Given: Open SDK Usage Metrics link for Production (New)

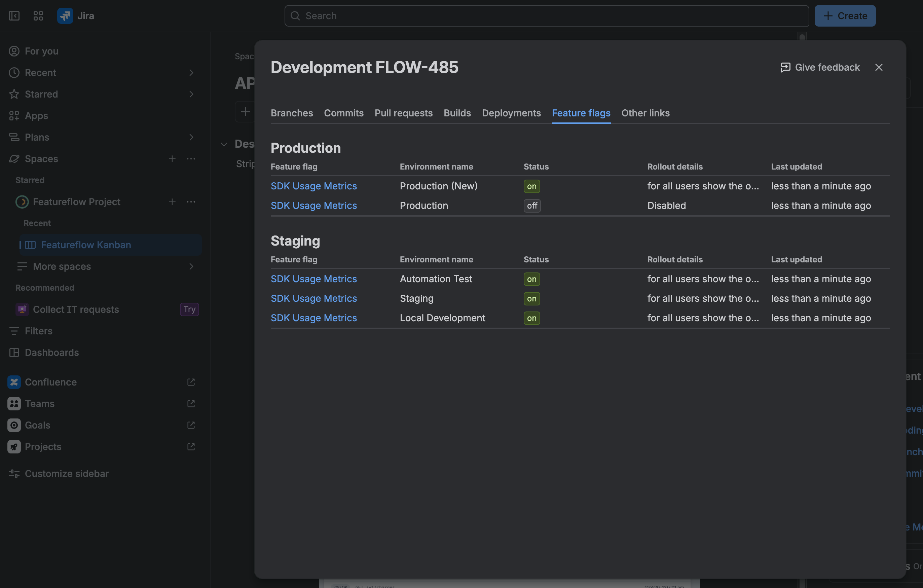Looking at the screenshot, I should tap(313, 186).
